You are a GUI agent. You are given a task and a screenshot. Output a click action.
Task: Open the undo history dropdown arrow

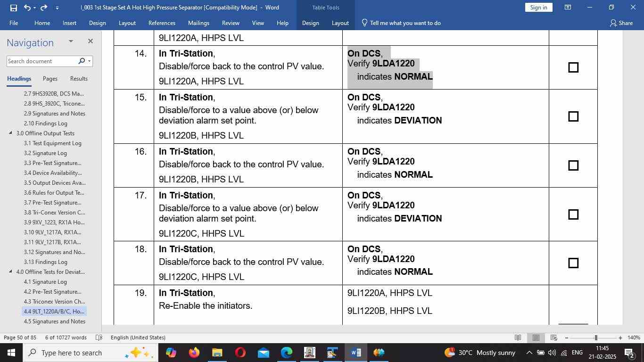pyautogui.click(x=34, y=8)
